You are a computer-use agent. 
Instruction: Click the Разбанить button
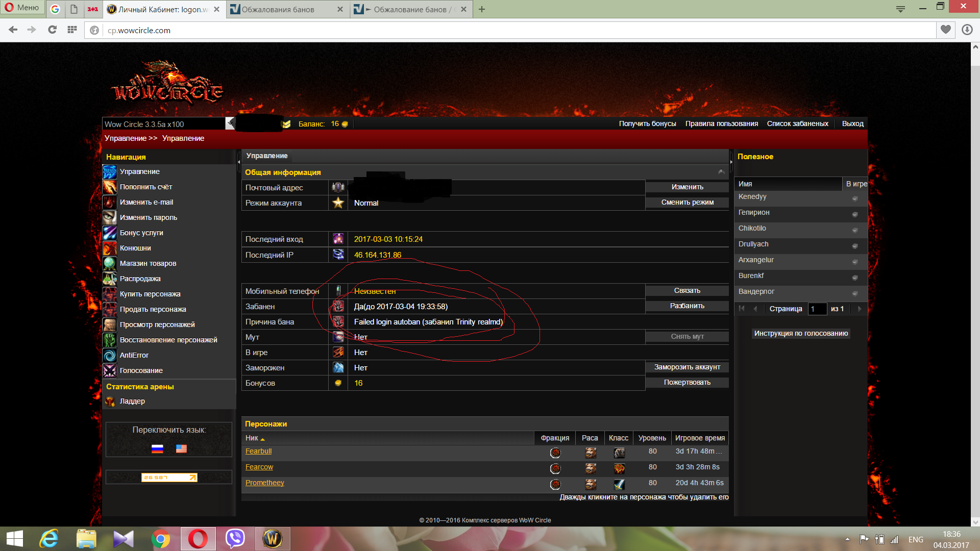point(687,306)
